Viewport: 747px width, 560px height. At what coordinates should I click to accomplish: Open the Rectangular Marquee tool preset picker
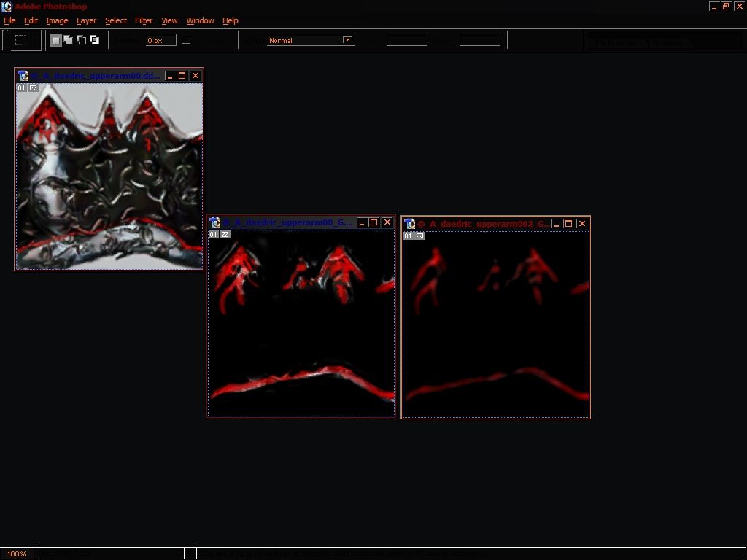[x=26, y=40]
